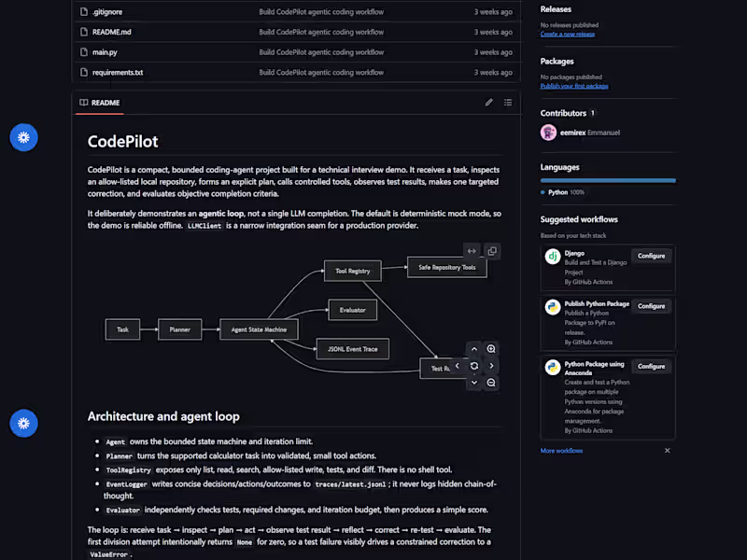Zoom out of the diagram

[x=491, y=383]
